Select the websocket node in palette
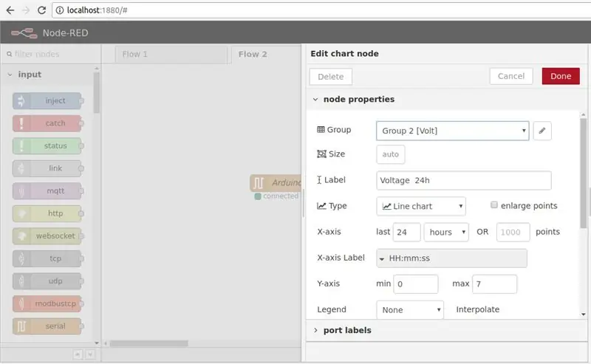The width and height of the screenshot is (591, 364). coord(47,236)
